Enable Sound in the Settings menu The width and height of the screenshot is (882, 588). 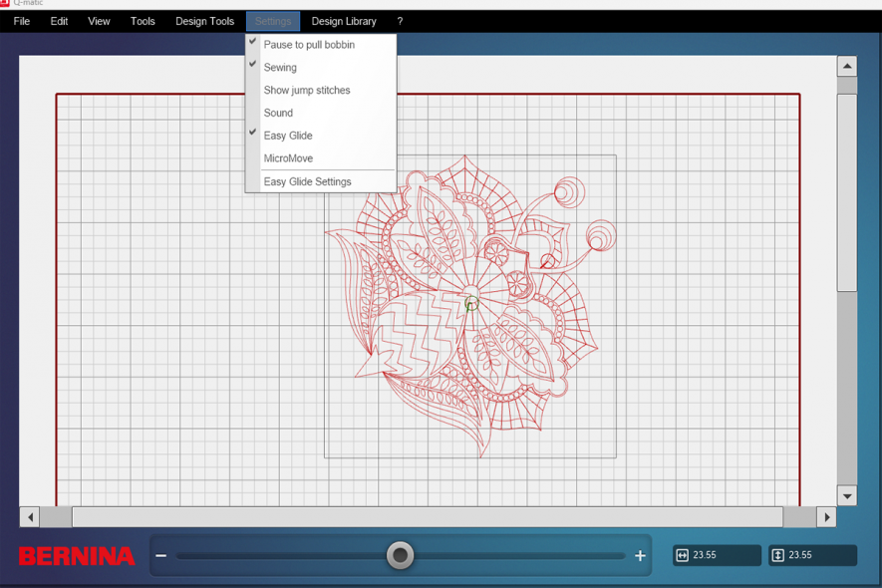[276, 113]
